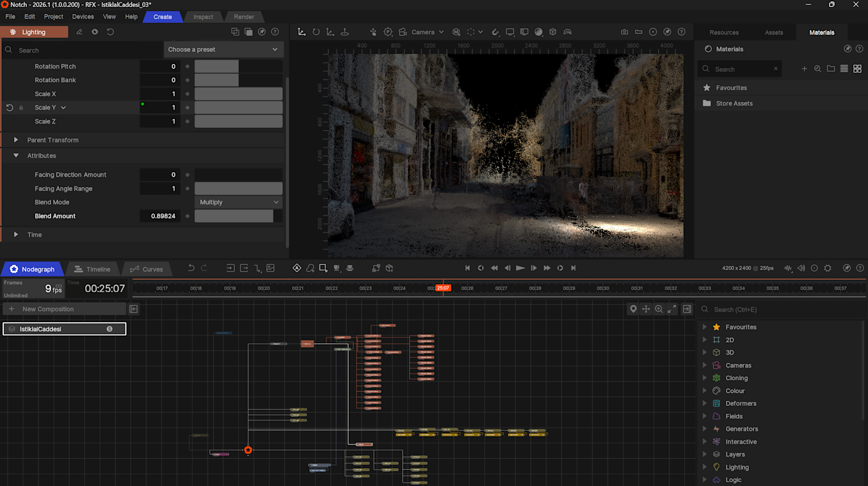
Task: Open the Blend Mode Multiply dropdown
Action: click(239, 202)
